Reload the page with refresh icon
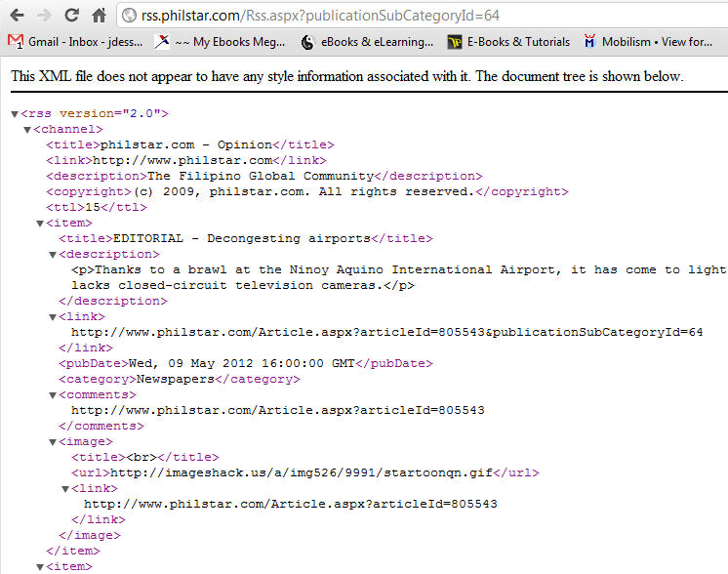The image size is (728, 574). [x=71, y=16]
